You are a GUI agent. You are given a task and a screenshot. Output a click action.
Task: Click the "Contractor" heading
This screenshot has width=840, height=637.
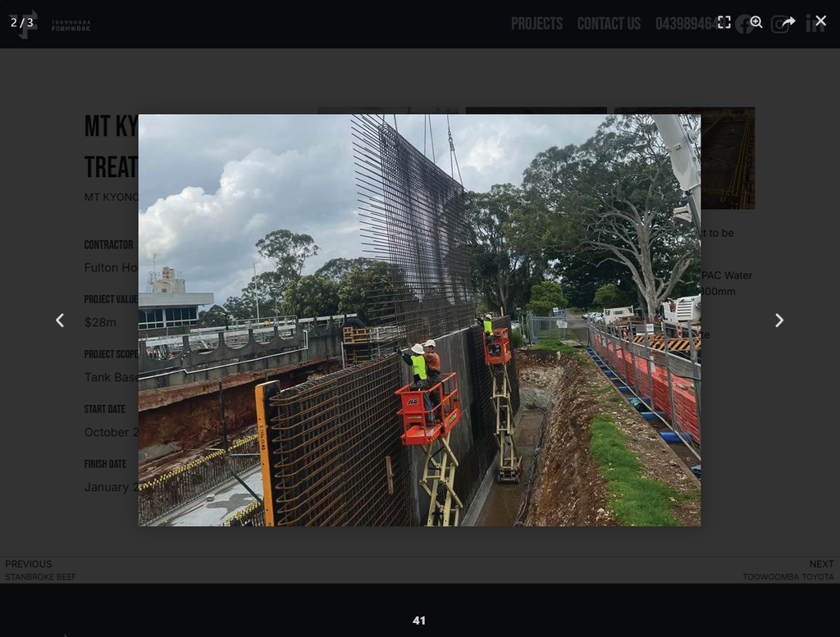(109, 244)
